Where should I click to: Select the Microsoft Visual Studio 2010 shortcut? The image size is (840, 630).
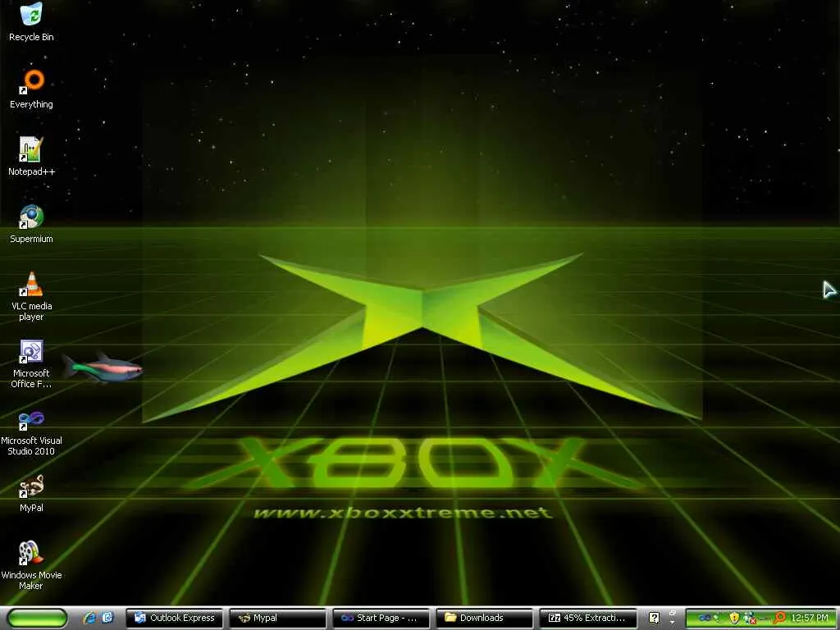point(31,431)
